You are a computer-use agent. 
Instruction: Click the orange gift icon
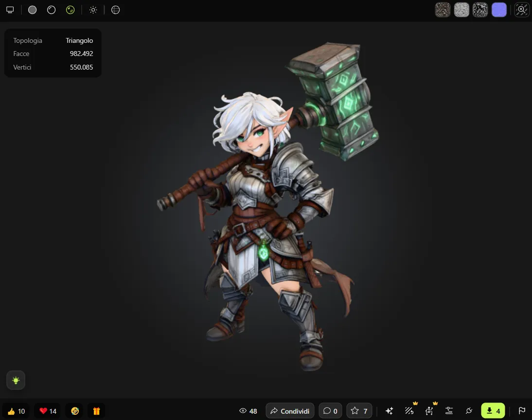point(96,411)
